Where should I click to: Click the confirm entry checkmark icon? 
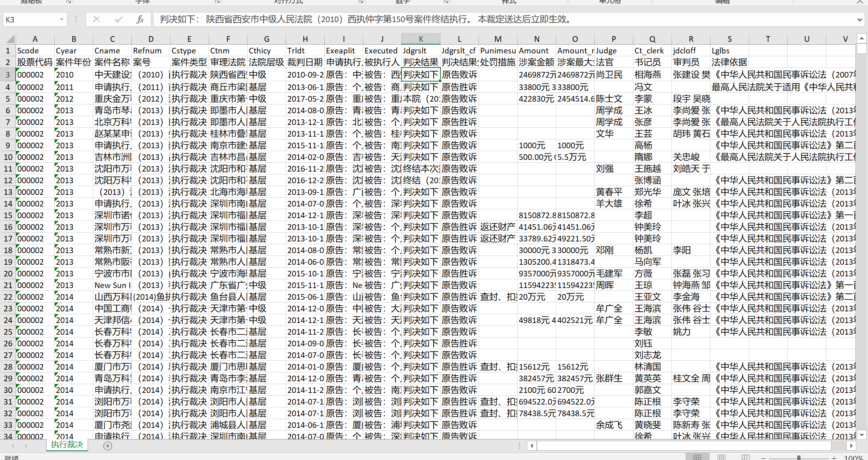[x=118, y=19]
